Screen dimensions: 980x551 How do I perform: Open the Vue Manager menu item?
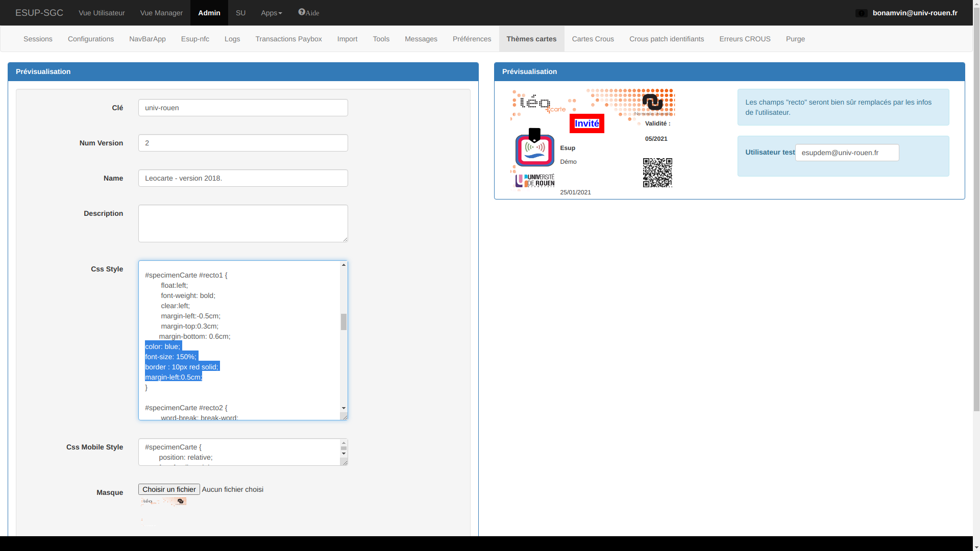[x=161, y=13]
